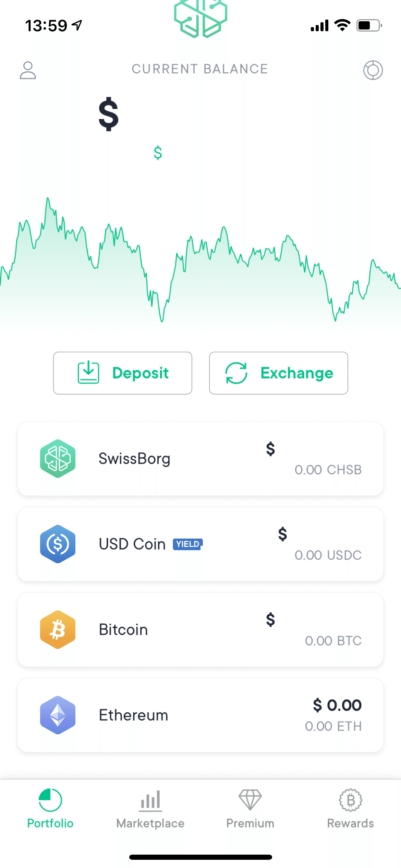Tap the USD Coin hexagon icon
The width and height of the screenshot is (401, 868).
tap(58, 544)
